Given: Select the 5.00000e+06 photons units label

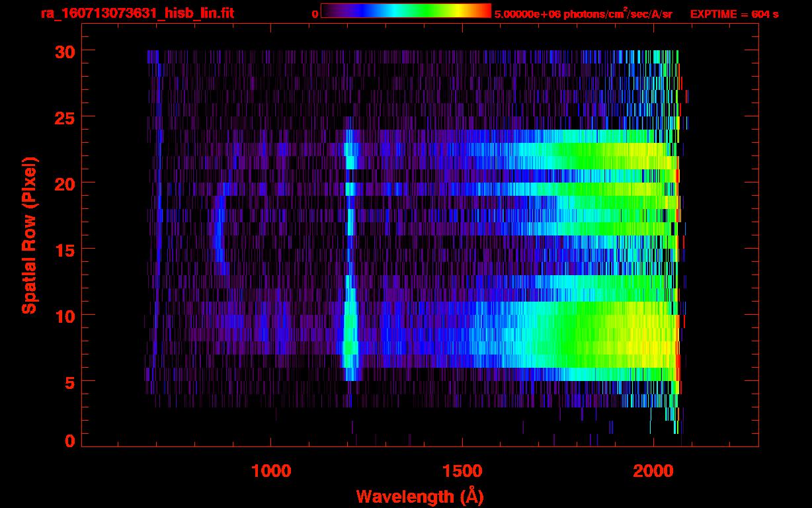Looking at the screenshot, I should coord(583,15).
